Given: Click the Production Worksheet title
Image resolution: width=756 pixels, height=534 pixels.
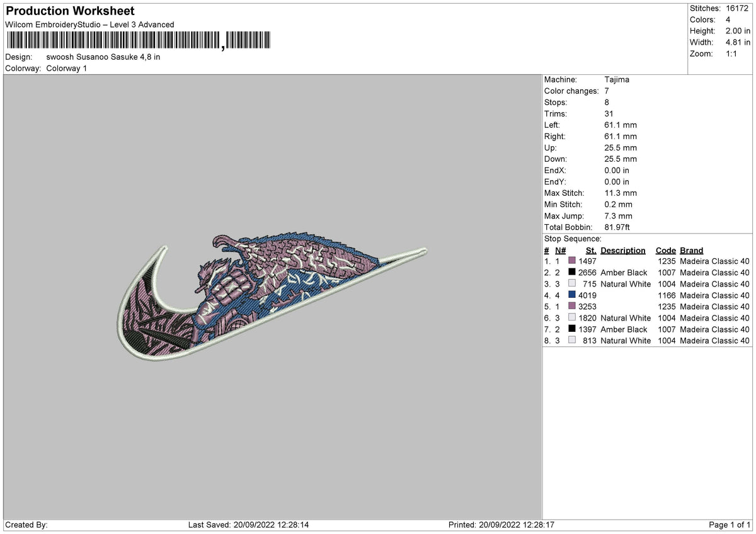Looking at the screenshot, I should click(70, 11).
